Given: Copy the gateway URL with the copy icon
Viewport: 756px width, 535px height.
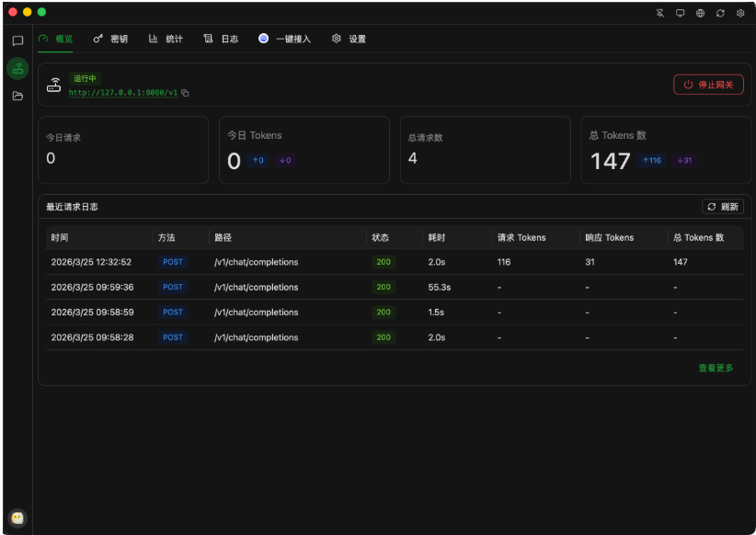Looking at the screenshot, I should pyautogui.click(x=185, y=93).
